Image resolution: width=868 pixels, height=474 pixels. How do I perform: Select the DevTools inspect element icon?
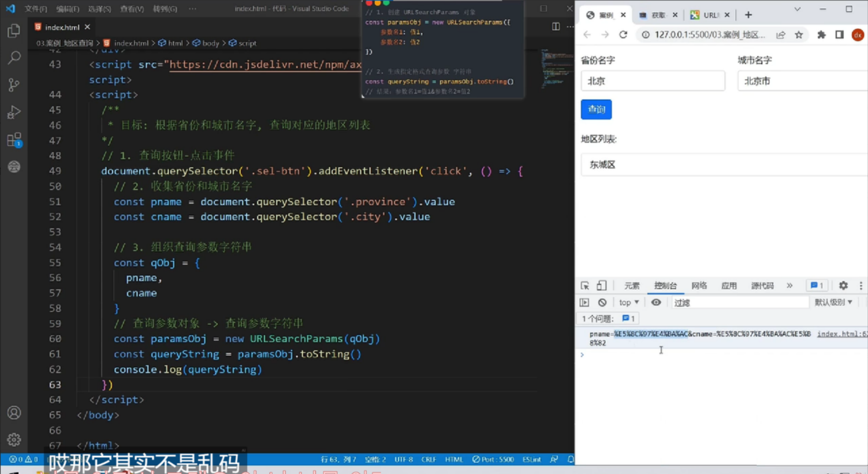[x=584, y=285]
